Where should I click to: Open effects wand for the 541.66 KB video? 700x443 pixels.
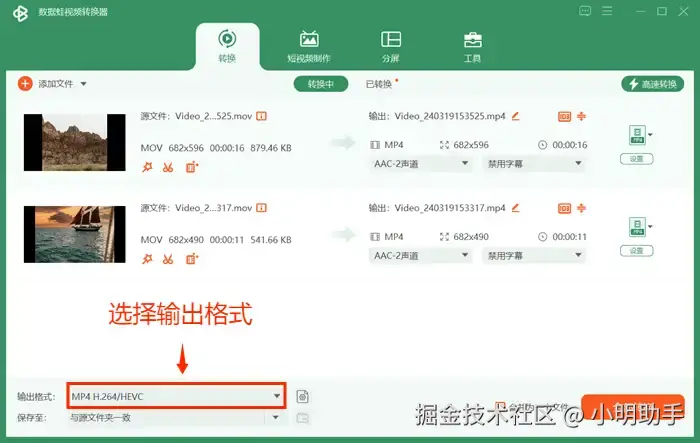(147, 259)
